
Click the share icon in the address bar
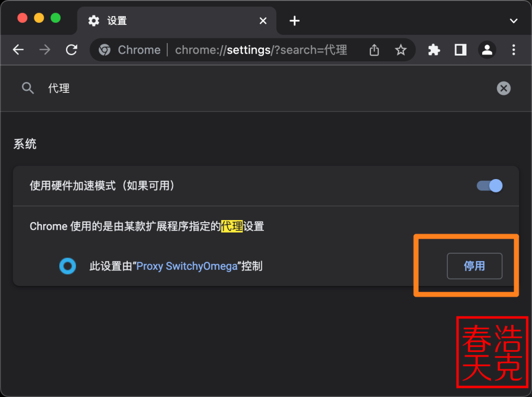coord(374,49)
